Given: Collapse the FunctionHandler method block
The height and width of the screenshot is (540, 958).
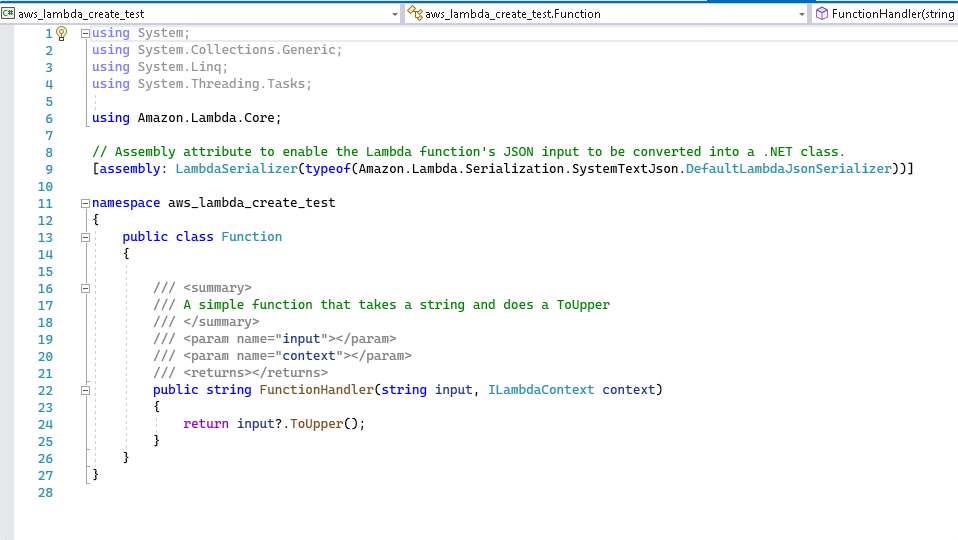Looking at the screenshot, I should pos(86,390).
